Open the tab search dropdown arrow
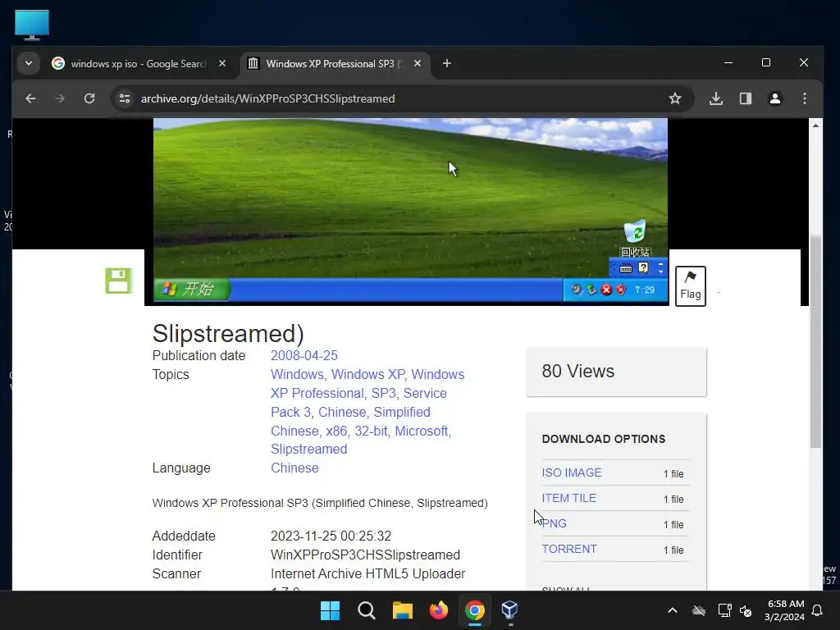Image resolution: width=840 pixels, height=630 pixels. pyautogui.click(x=29, y=63)
